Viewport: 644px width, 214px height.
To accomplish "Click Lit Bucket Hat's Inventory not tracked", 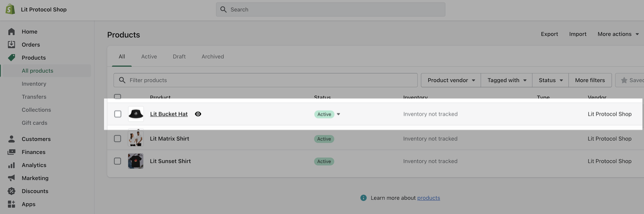I will point(430,114).
